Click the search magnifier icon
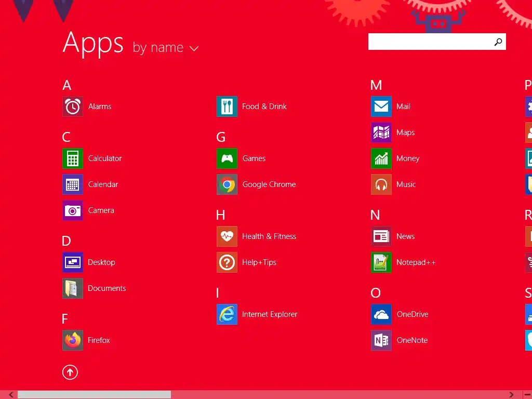This screenshot has height=399, width=532. (498, 42)
